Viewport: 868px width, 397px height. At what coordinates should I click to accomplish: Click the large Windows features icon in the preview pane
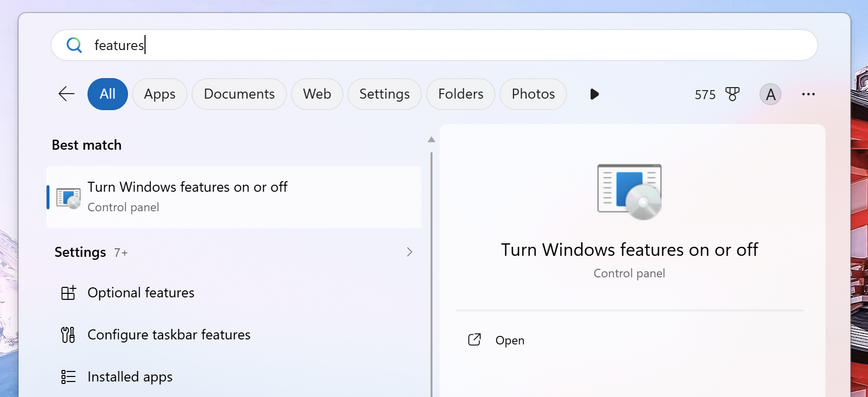629,192
